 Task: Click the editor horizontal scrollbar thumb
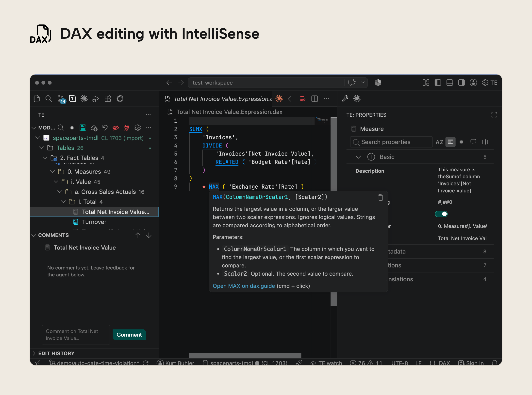(245, 355)
